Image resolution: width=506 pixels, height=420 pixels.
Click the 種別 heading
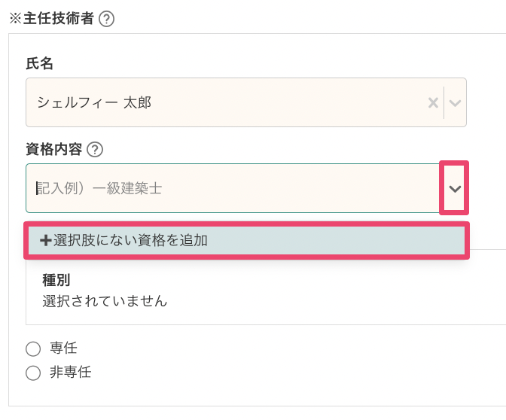[56, 281]
